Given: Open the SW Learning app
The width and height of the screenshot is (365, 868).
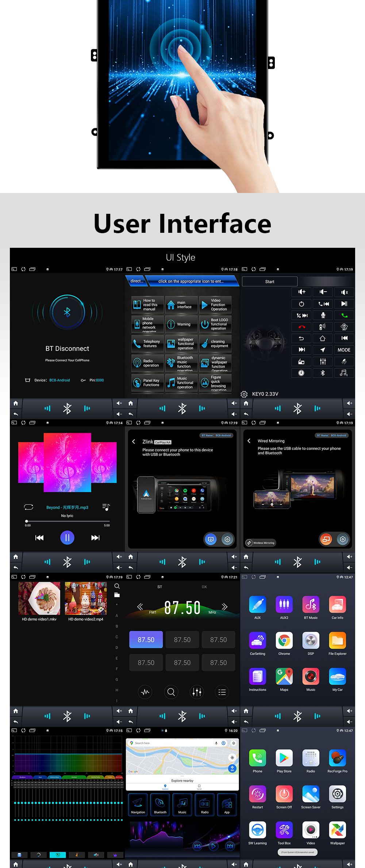Looking at the screenshot, I should click(x=257, y=830).
